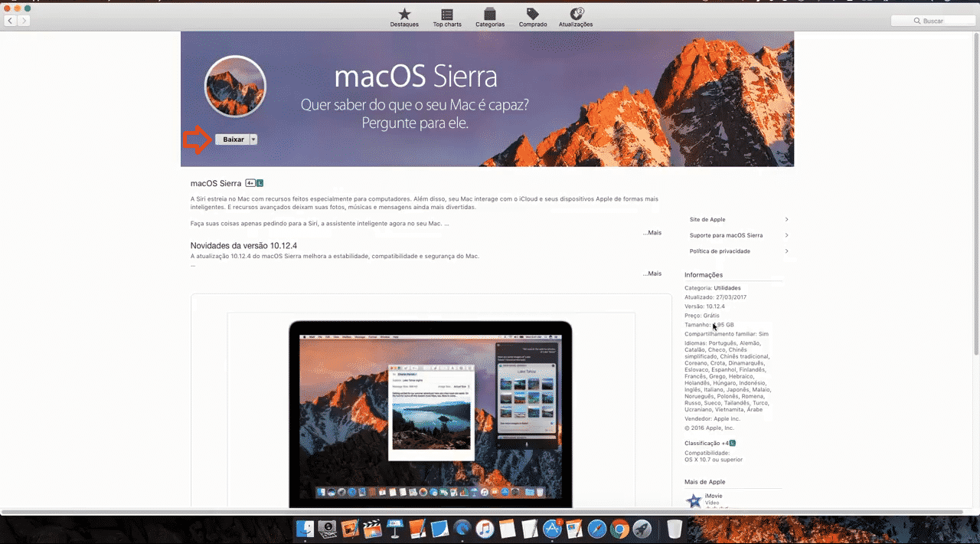This screenshot has width=980, height=544.
Task: Open the Trash in the Dock
Action: [674, 529]
